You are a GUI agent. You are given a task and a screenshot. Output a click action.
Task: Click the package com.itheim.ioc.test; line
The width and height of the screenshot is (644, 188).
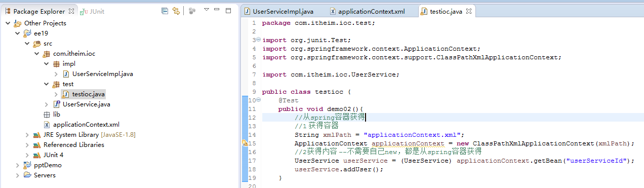coord(319,23)
